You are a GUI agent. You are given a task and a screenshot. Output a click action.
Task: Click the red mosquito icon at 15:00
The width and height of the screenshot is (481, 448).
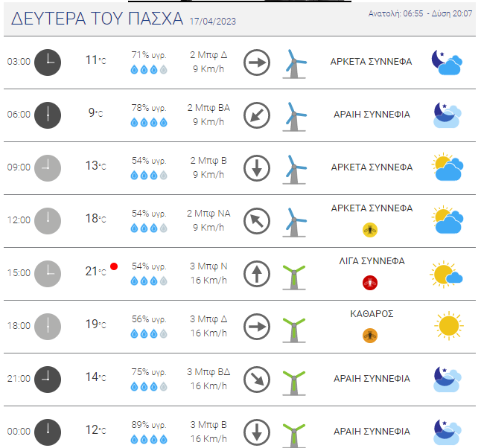coord(370,282)
